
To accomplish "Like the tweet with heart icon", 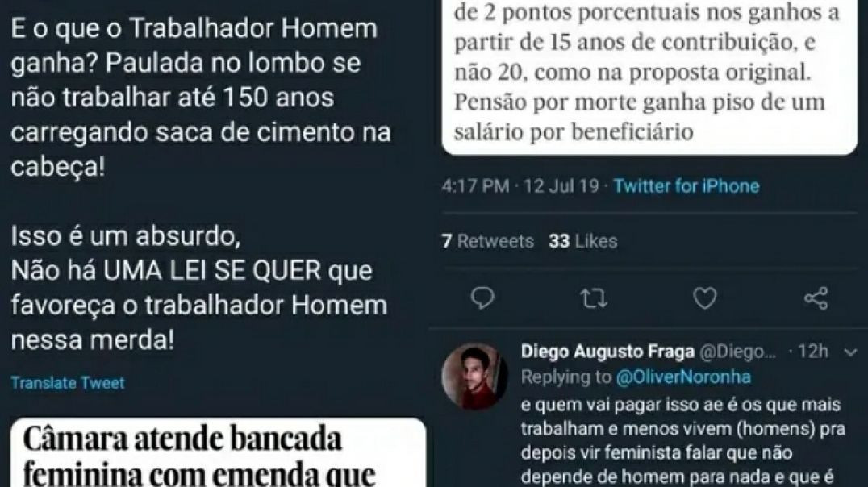I will point(705,299).
